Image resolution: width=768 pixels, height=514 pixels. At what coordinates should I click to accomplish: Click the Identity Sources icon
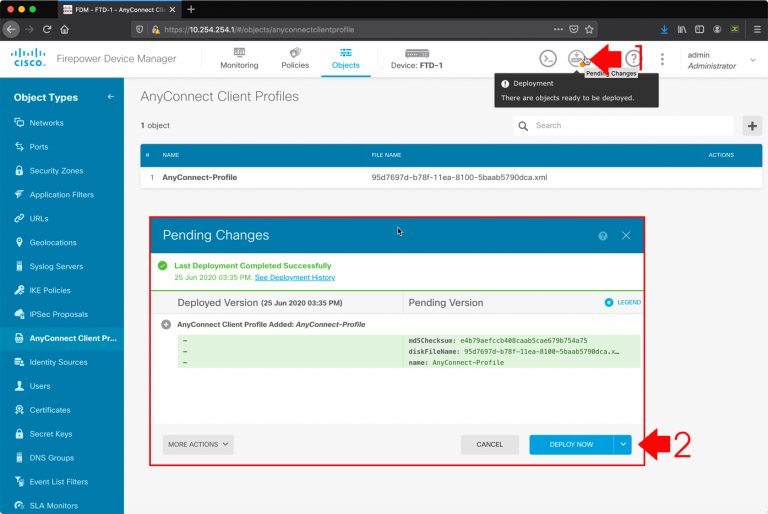[x=19, y=362]
